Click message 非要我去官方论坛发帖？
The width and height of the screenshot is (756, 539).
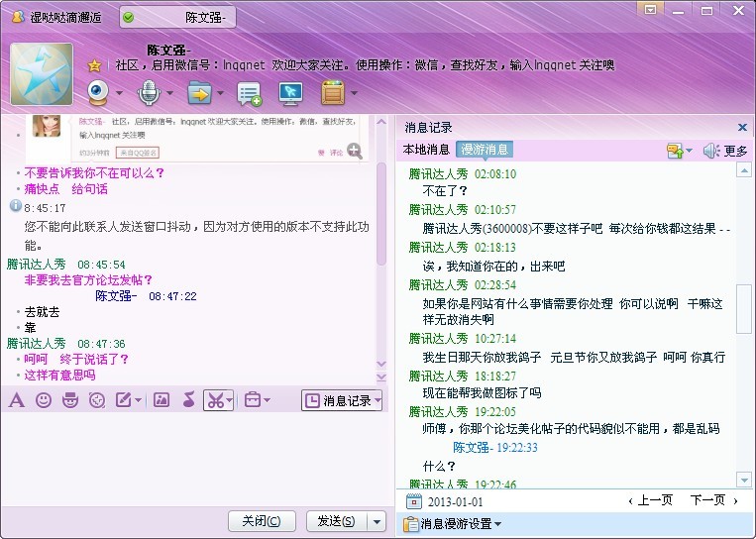[88, 280]
